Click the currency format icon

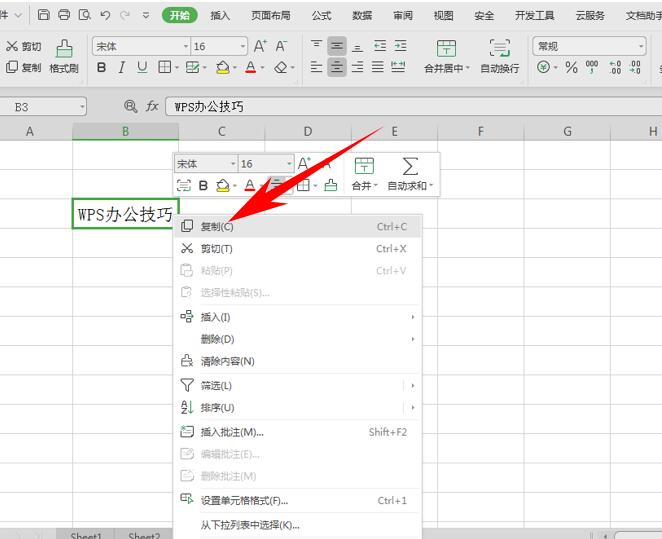point(543,67)
